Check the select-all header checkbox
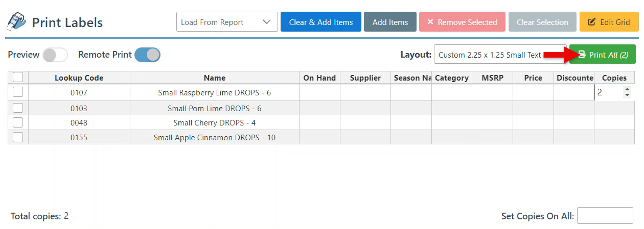644x229 pixels. (x=18, y=78)
